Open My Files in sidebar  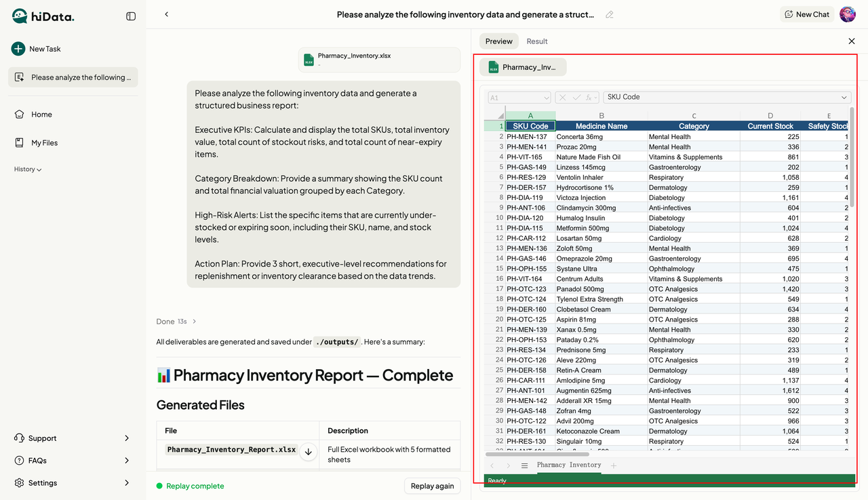pyautogui.click(x=37, y=142)
